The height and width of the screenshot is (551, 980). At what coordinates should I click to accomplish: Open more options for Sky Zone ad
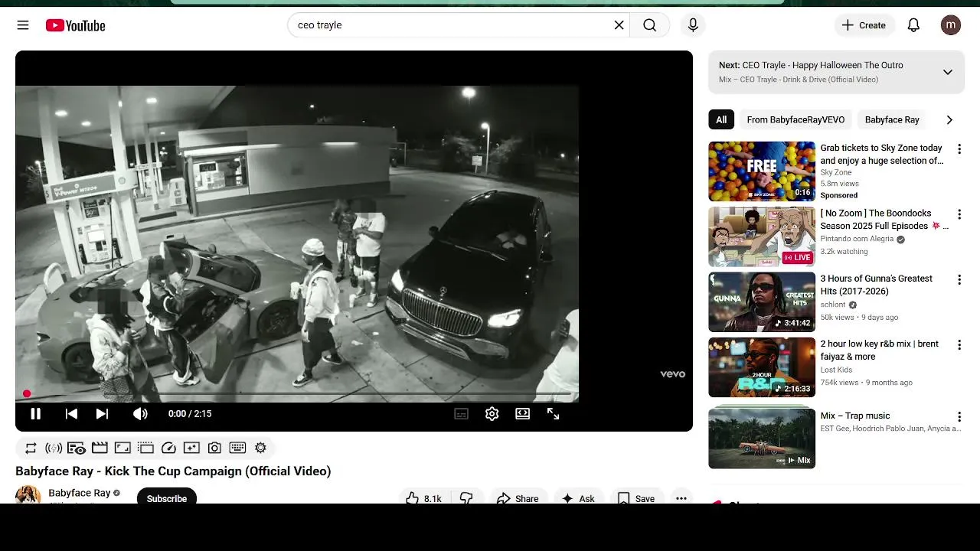click(959, 148)
